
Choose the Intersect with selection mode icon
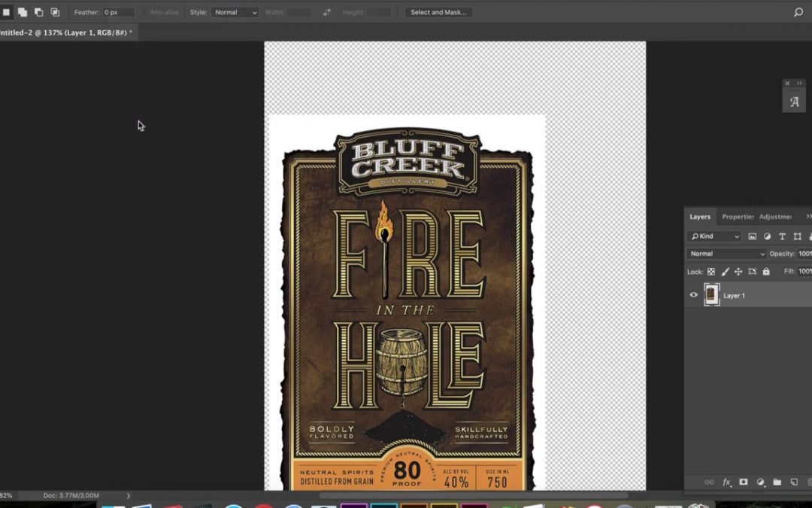(x=55, y=12)
